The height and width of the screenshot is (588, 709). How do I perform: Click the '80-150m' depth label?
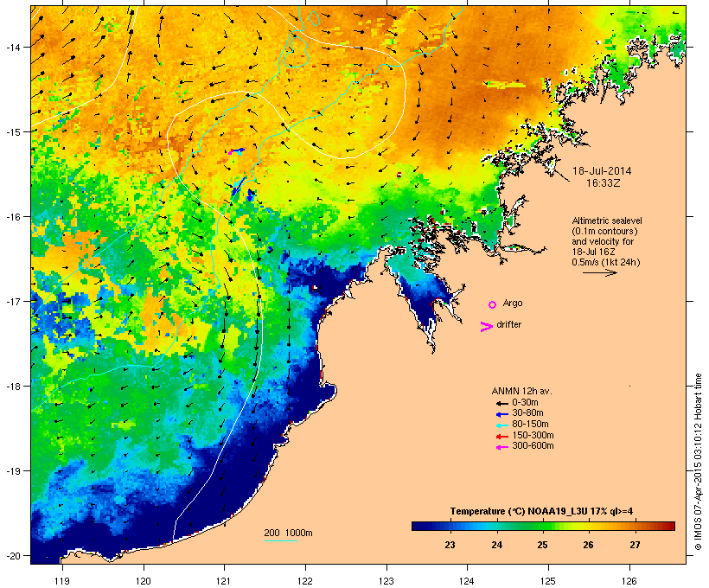(x=530, y=425)
